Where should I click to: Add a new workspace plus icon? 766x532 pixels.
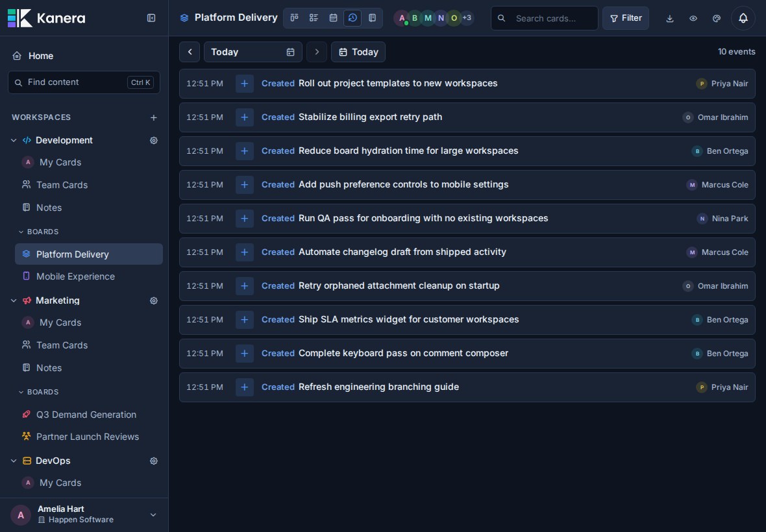coord(153,117)
